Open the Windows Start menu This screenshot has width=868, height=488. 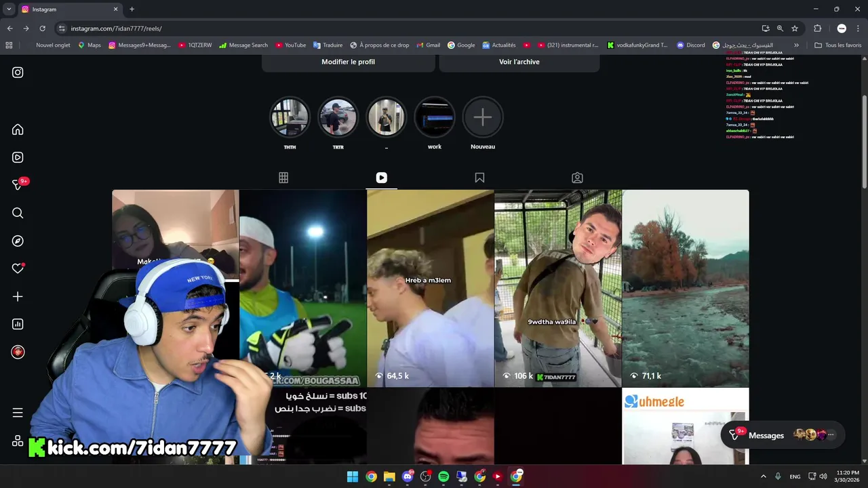353,476
